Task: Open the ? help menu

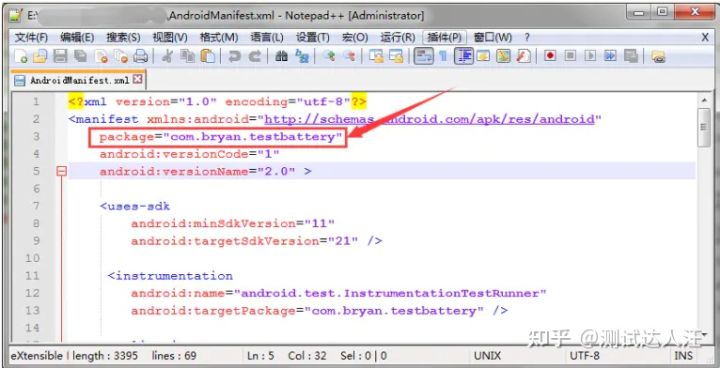Action: click(x=527, y=37)
